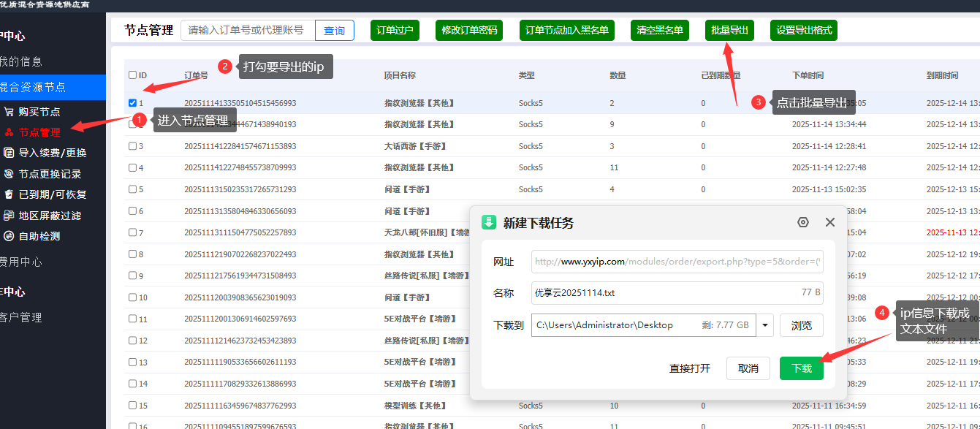Uncheck the checkbox for row 1
Image resolution: width=980 pixels, height=429 pixels.
click(x=132, y=103)
